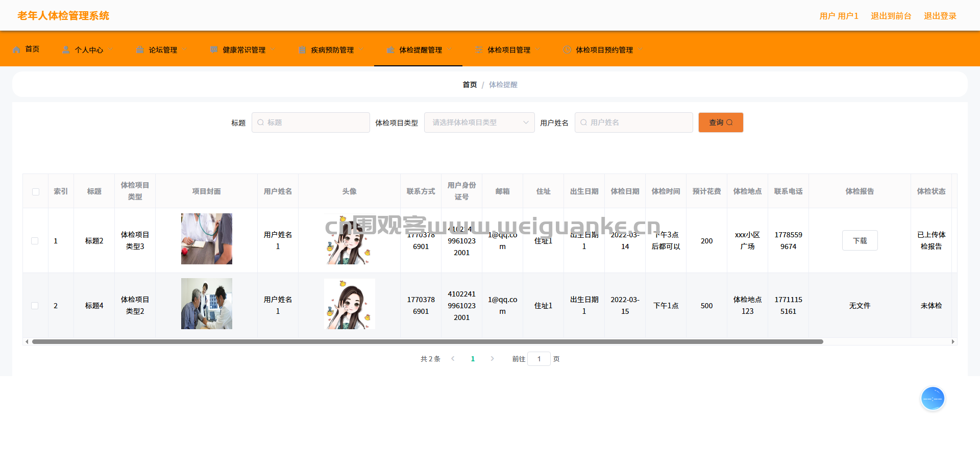Open the doctor cover image for 标题4
The image size is (980, 469).
coord(207,304)
